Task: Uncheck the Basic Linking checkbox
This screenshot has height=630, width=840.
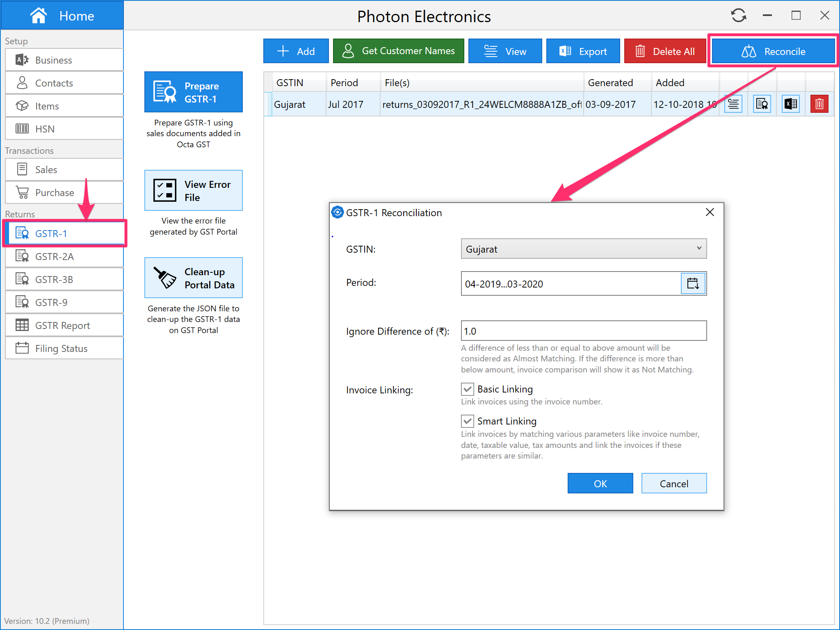Action: coord(468,389)
